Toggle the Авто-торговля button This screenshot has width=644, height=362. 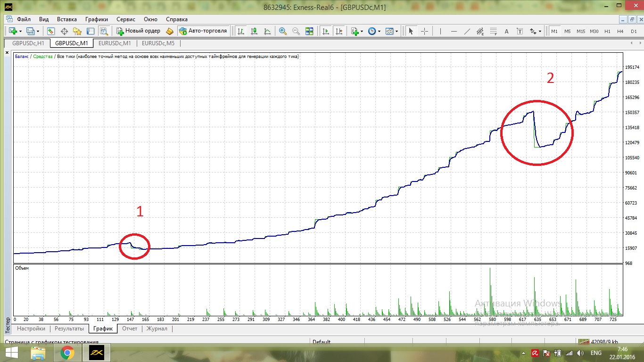203,31
